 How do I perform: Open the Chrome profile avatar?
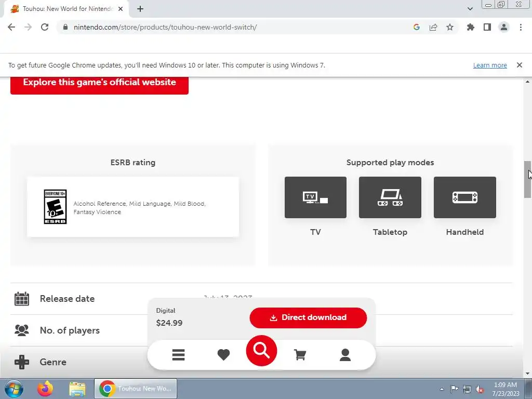[x=504, y=27]
